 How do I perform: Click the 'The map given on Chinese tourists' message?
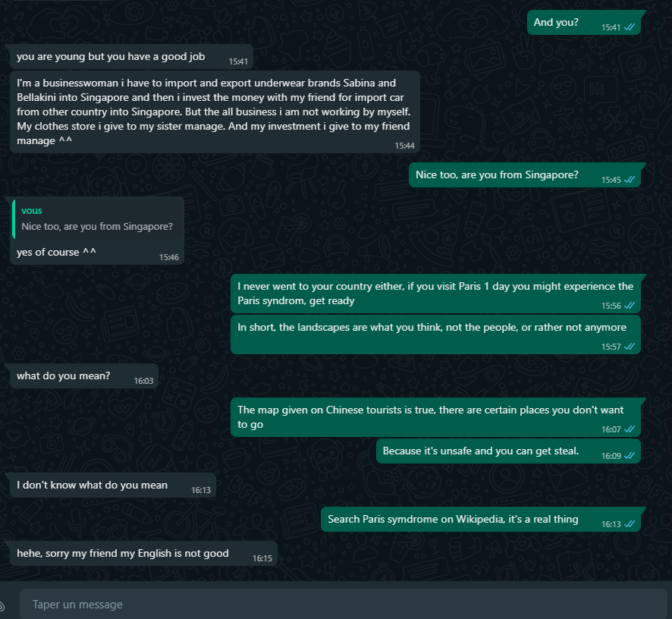pyautogui.click(x=435, y=417)
